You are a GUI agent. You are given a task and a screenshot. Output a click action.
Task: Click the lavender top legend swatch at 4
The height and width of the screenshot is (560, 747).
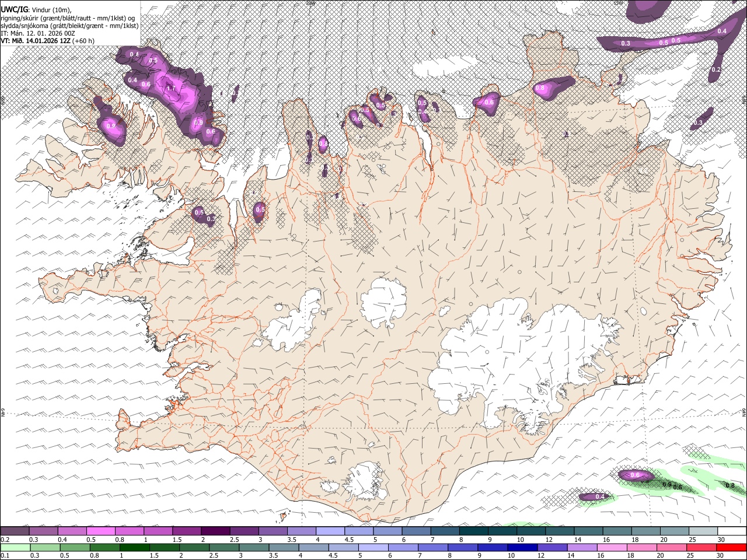(x=330, y=531)
